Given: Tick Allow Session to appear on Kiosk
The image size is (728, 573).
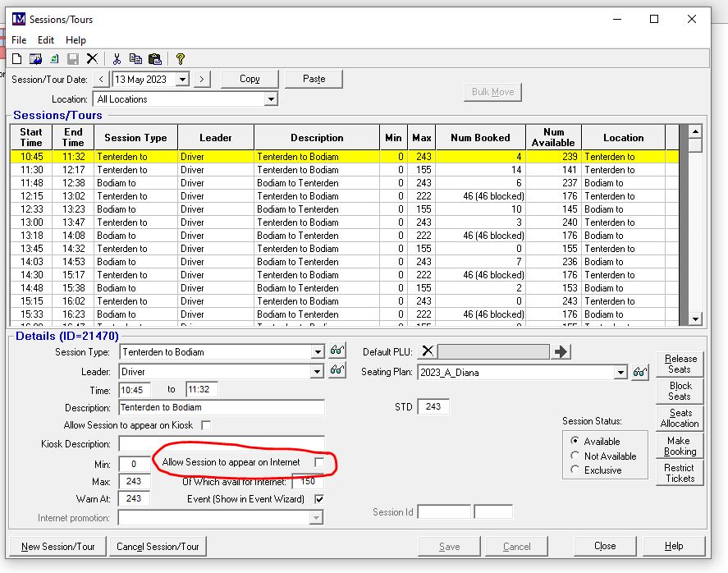Looking at the screenshot, I should (206, 425).
